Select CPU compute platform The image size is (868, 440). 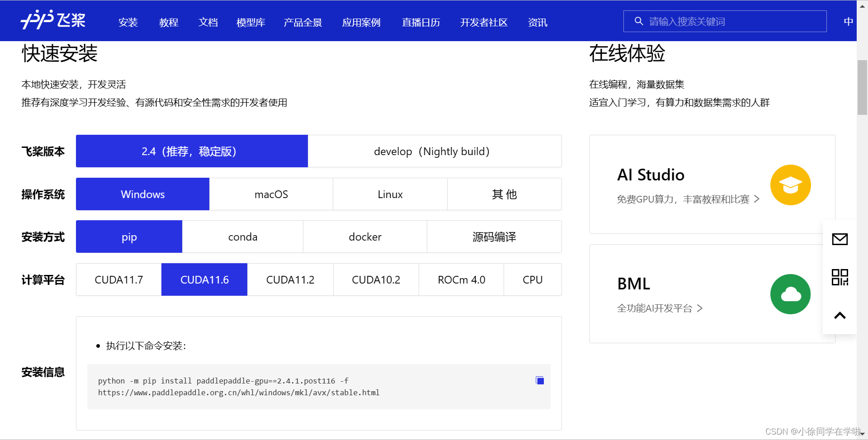(x=533, y=279)
